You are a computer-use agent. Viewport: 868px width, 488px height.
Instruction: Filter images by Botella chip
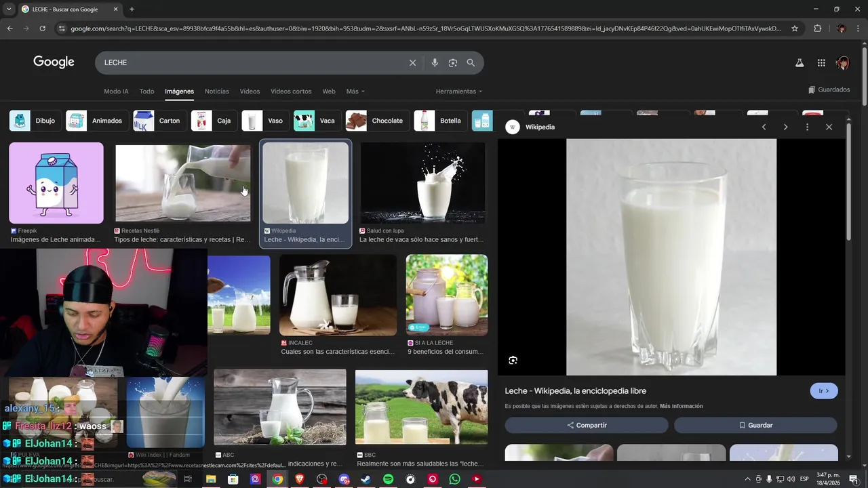(x=440, y=121)
